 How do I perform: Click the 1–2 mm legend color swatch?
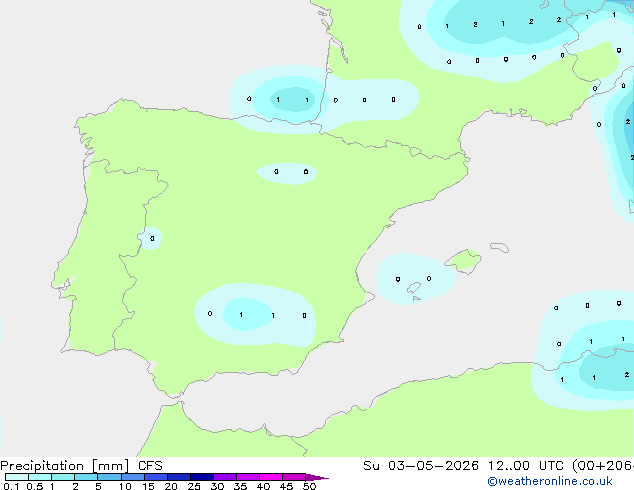click(x=63, y=477)
